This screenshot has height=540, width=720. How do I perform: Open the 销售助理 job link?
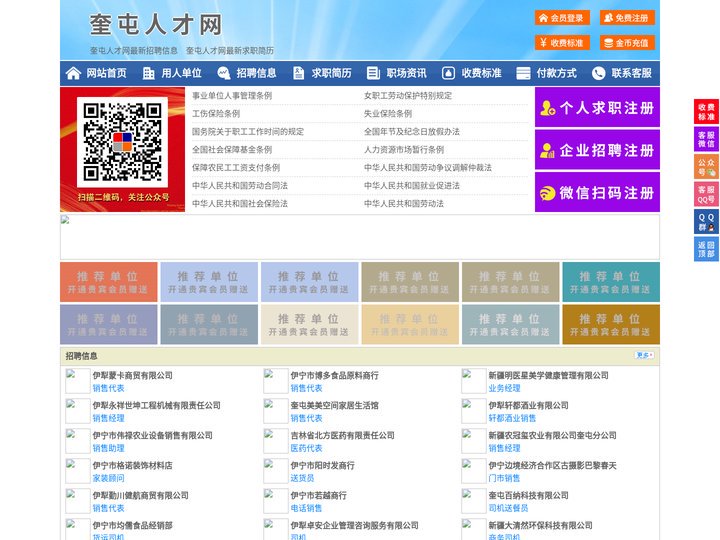[x=108, y=448]
